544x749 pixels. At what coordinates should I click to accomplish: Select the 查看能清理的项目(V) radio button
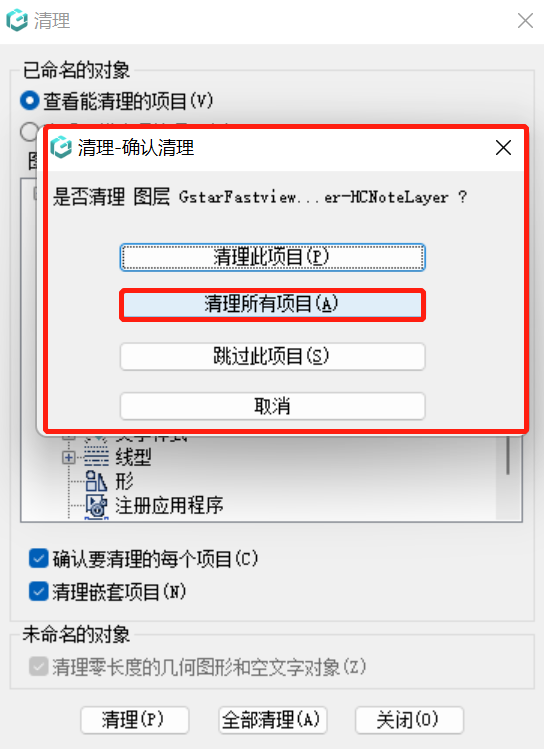coord(30,101)
